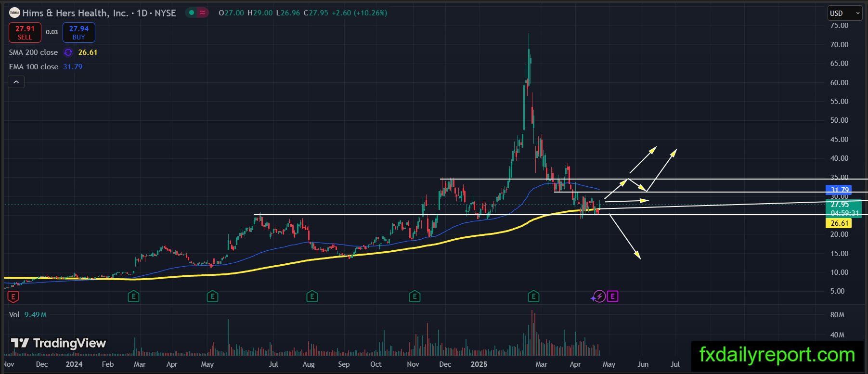The image size is (868, 374).
Task: Open the earnings marker near March 2024
Action: [x=133, y=297]
